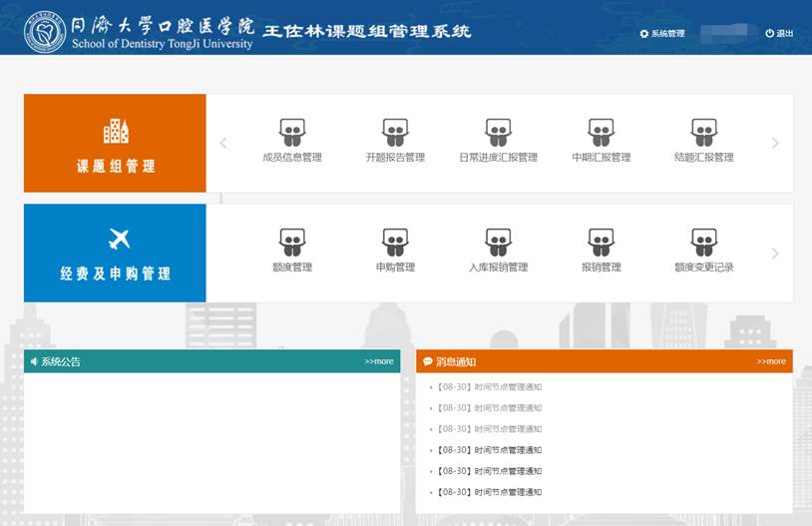812x526 pixels.
Task: Open 开题报告管理 module icon
Action: [395, 133]
